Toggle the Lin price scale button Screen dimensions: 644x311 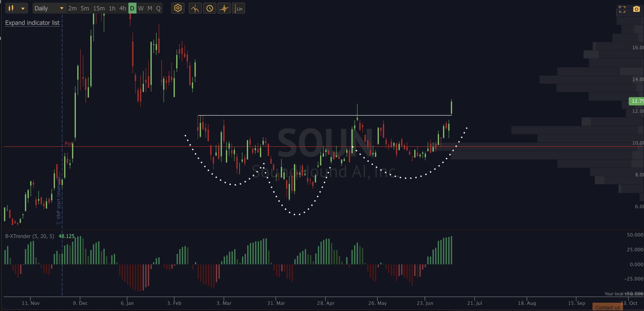pos(238,8)
